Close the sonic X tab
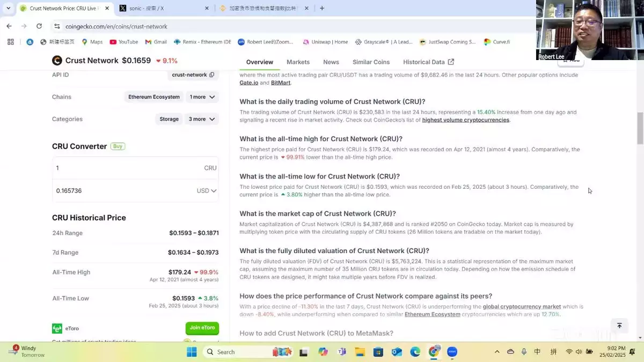This screenshot has height=362, width=644. 207,8
